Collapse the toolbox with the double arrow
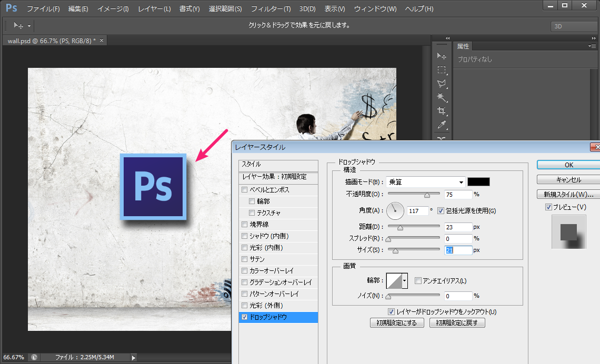 pos(447,38)
